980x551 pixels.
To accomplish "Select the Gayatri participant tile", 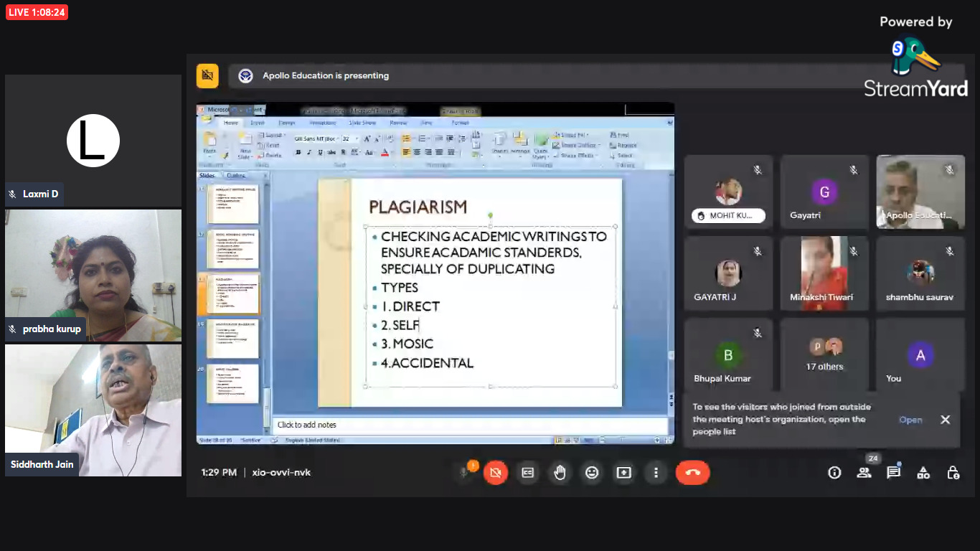I will coord(824,192).
